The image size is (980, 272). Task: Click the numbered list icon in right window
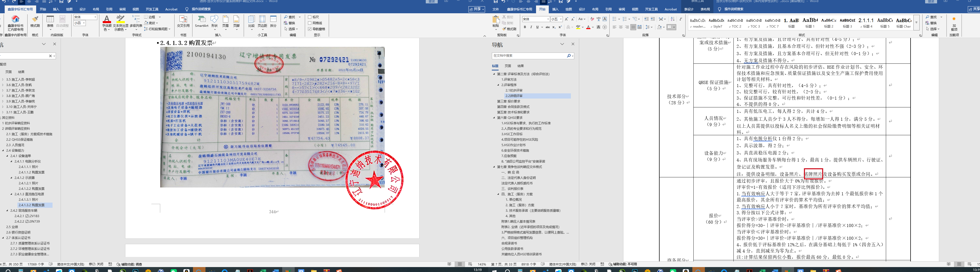[x=625, y=19]
